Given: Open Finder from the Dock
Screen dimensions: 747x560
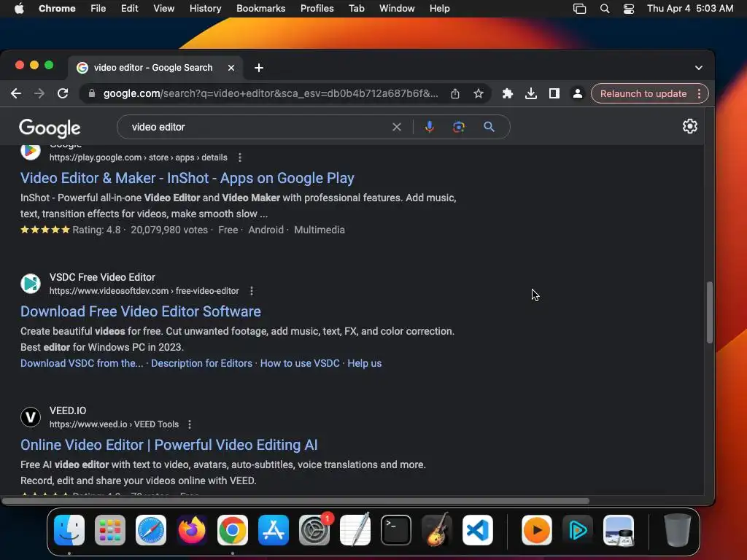Looking at the screenshot, I should 69,530.
